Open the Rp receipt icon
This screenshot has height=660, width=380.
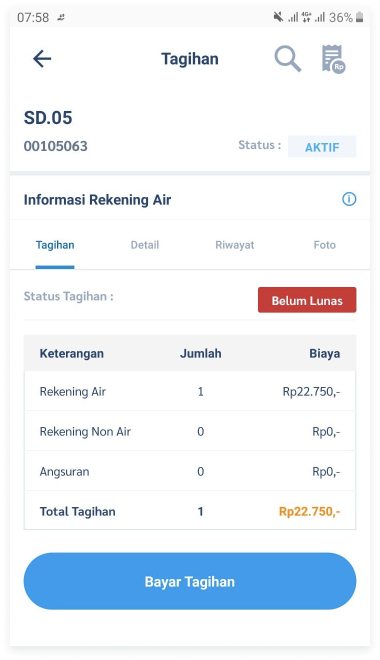pyautogui.click(x=333, y=59)
